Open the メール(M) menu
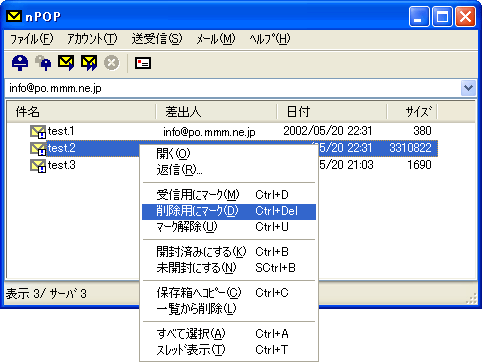Viewport: 482px width, 362px height. [216, 39]
